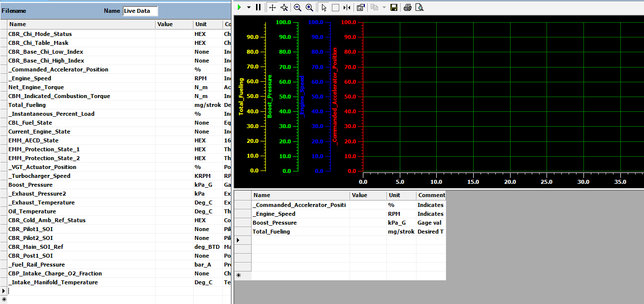Sort the parameter list by Name column header
The width and height of the screenshot is (644, 304).
click(82, 24)
